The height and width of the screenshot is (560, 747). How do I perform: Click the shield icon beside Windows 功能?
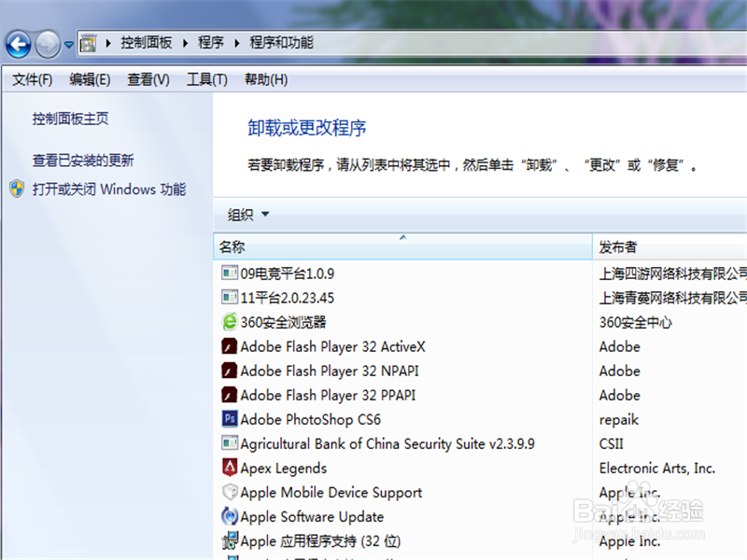(17, 189)
